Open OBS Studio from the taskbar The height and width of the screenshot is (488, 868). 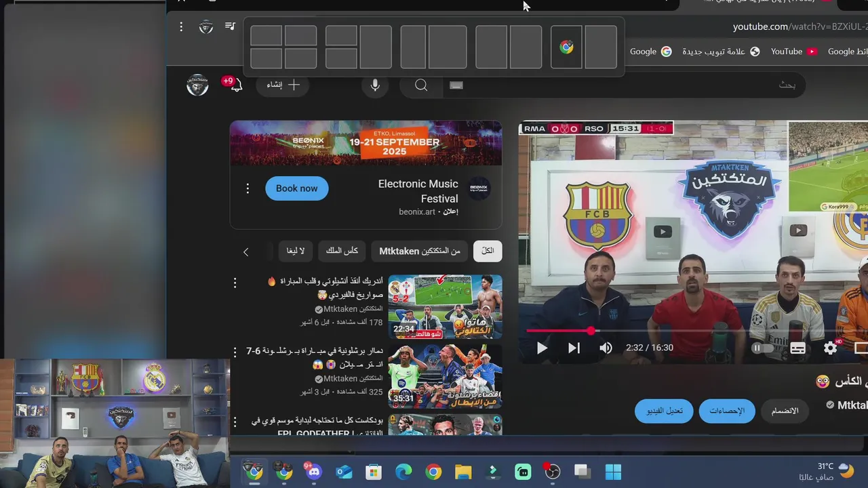pyautogui.click(x=553, y=472)
